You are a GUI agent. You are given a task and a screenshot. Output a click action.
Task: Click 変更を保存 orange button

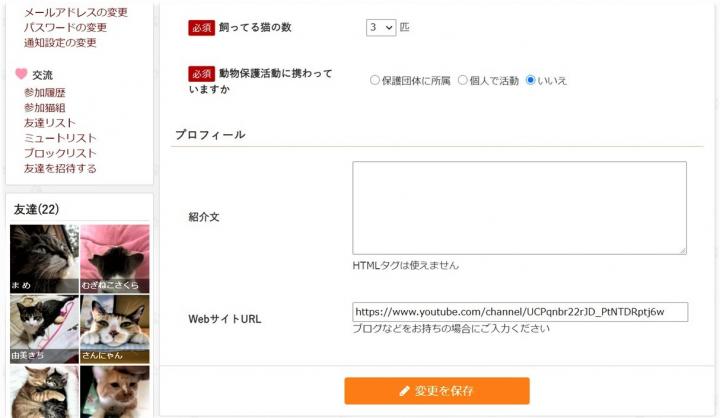pos(437,391)
